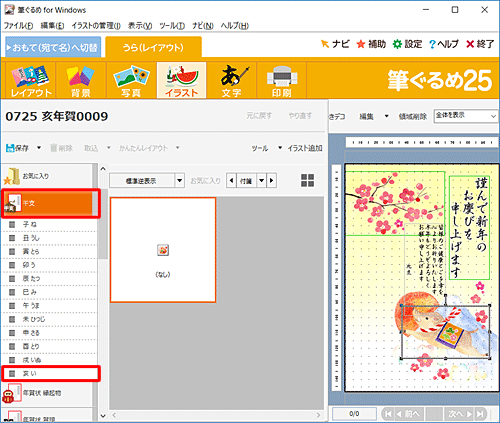Click next 付箋 right arrow

(272, 181)
